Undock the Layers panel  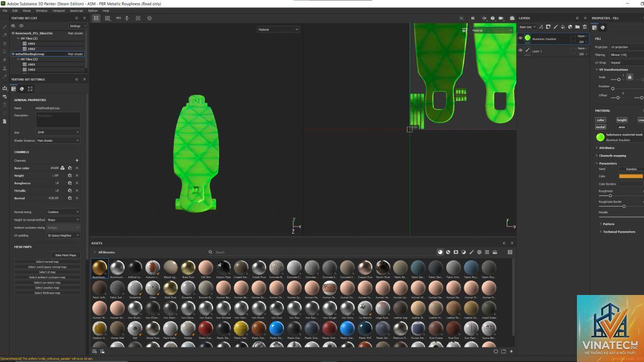pos(578,18)
